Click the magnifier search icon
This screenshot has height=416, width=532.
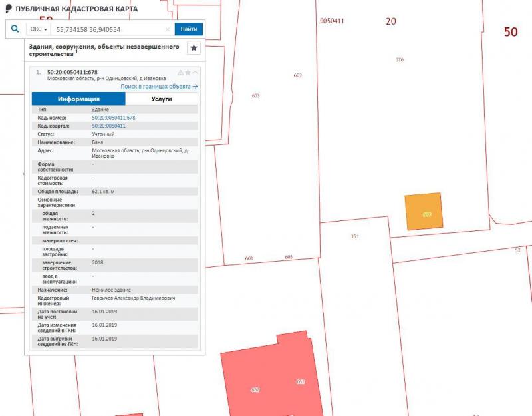[x=15, y=29]
